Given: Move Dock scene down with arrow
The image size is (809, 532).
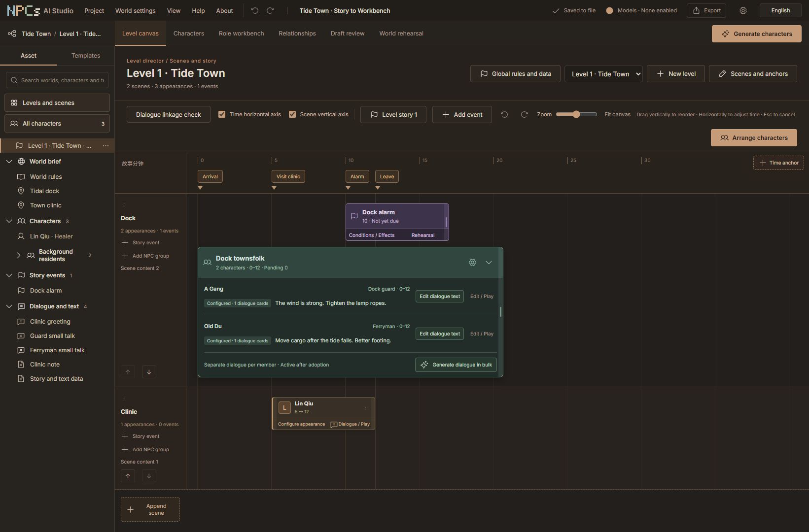Looking at the screenshot, I should coord(149,372).
